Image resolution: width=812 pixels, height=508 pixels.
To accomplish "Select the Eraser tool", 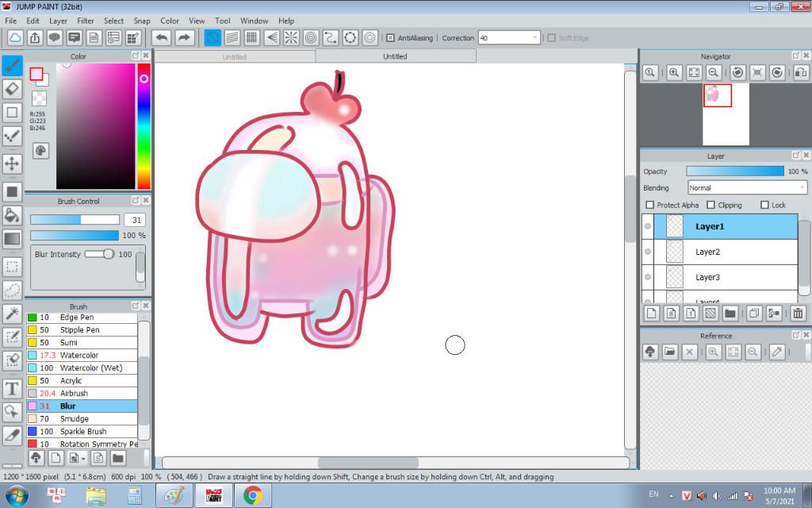I will [x=12, y=89].
